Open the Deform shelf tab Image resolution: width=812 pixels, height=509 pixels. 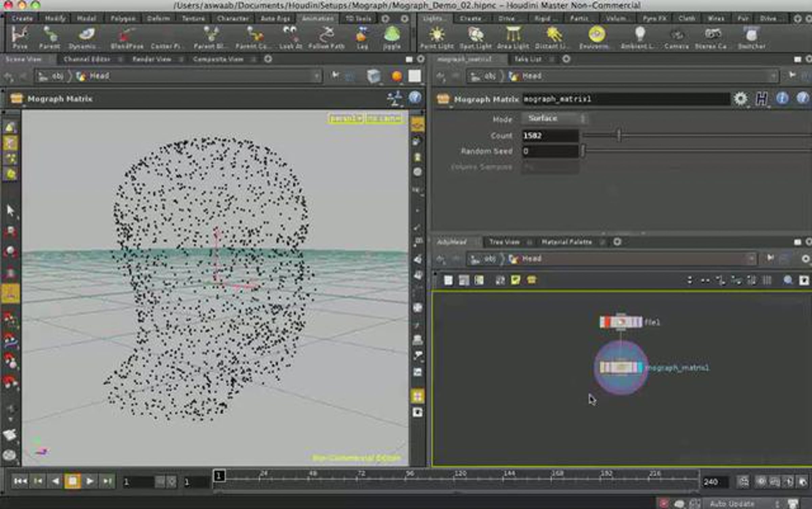point(158,18)
